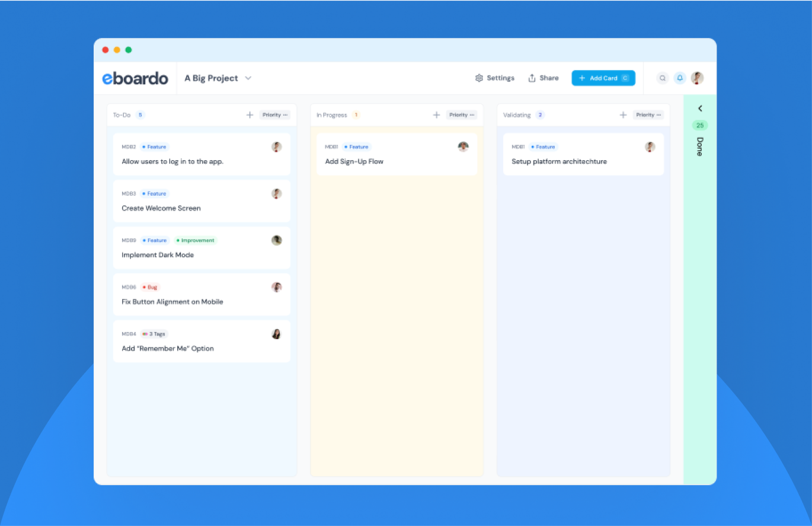Screen dimensions: 812x526
Task: Click assignee avatar on the log in card
Action: [276, 146]
